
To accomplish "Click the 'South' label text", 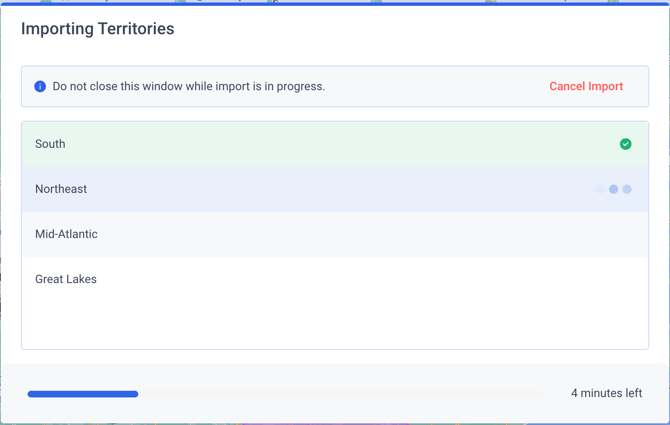I will pyautogui.click(x=50, y=144).
